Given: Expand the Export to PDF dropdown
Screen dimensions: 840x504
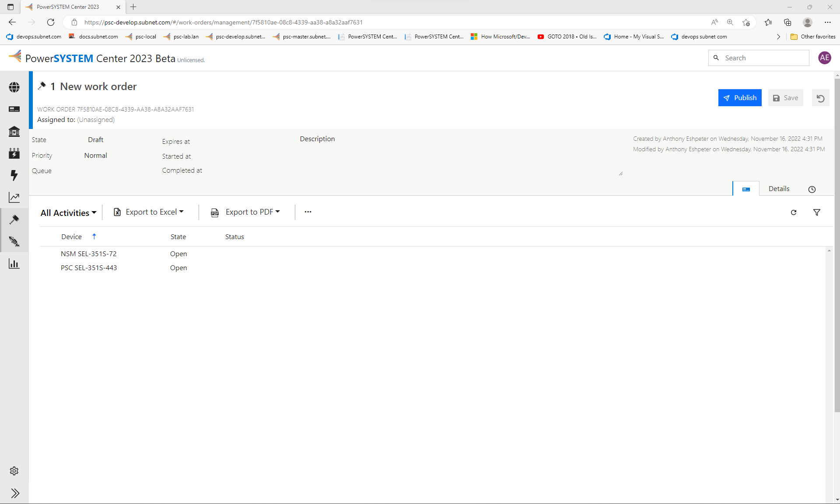Looking at the screenshot, I should (246, 212).
